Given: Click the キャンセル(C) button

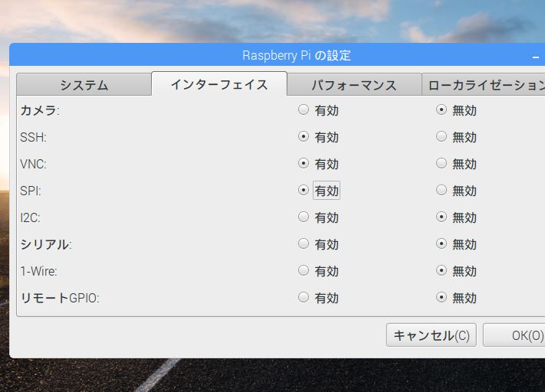Looking at the screenshot, I should (x=432, y=335).
